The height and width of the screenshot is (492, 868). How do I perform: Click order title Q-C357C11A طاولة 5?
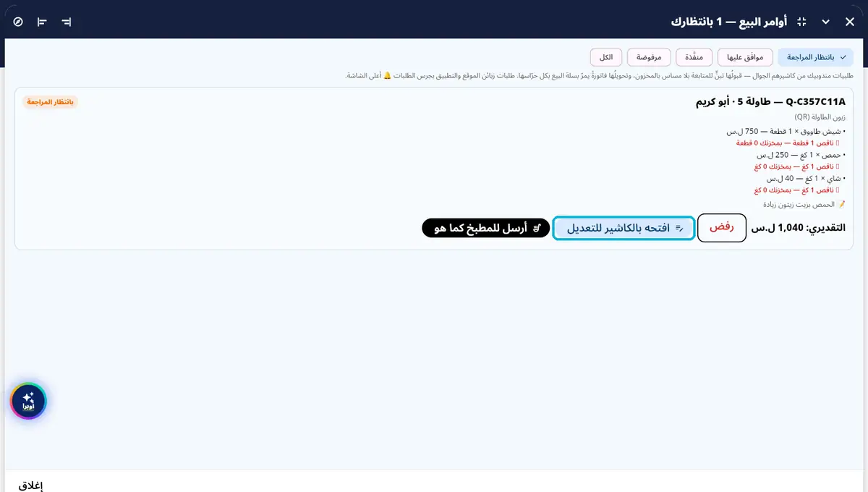coord(770,102)
